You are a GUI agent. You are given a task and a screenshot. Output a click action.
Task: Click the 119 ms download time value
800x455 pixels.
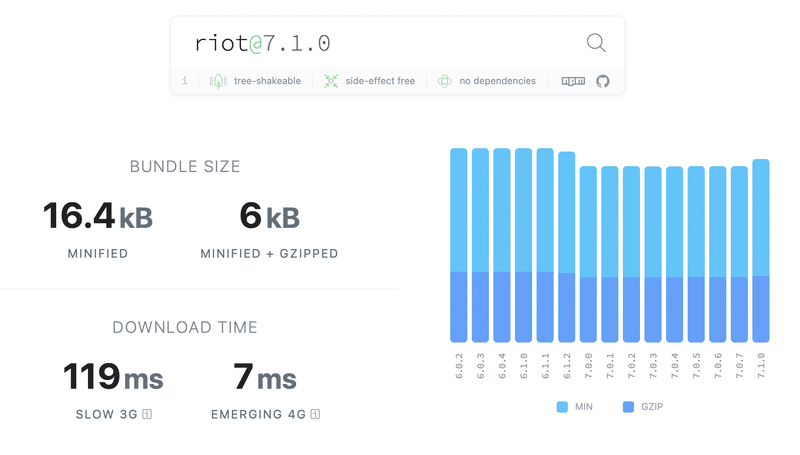tap(113, 377)
